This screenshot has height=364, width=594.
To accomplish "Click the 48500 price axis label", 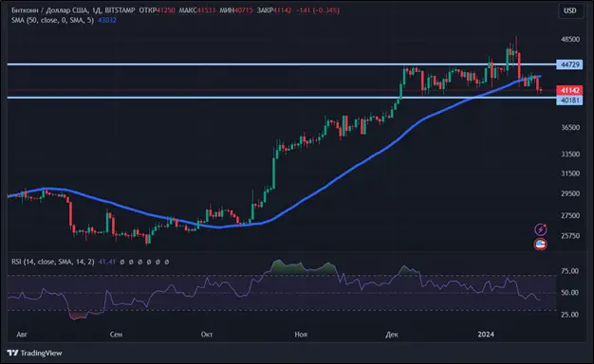I will (x=570, y=39).
